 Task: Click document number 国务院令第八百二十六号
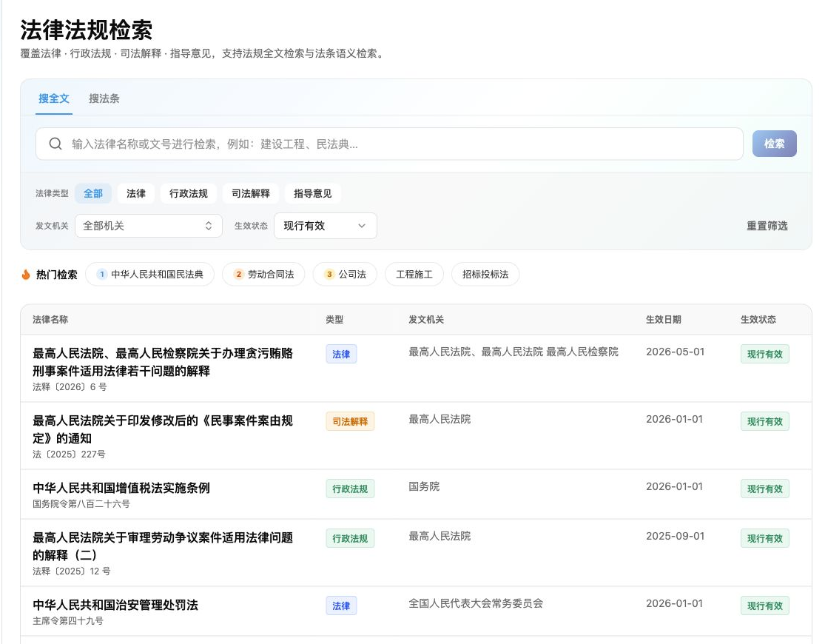(81, 504)
